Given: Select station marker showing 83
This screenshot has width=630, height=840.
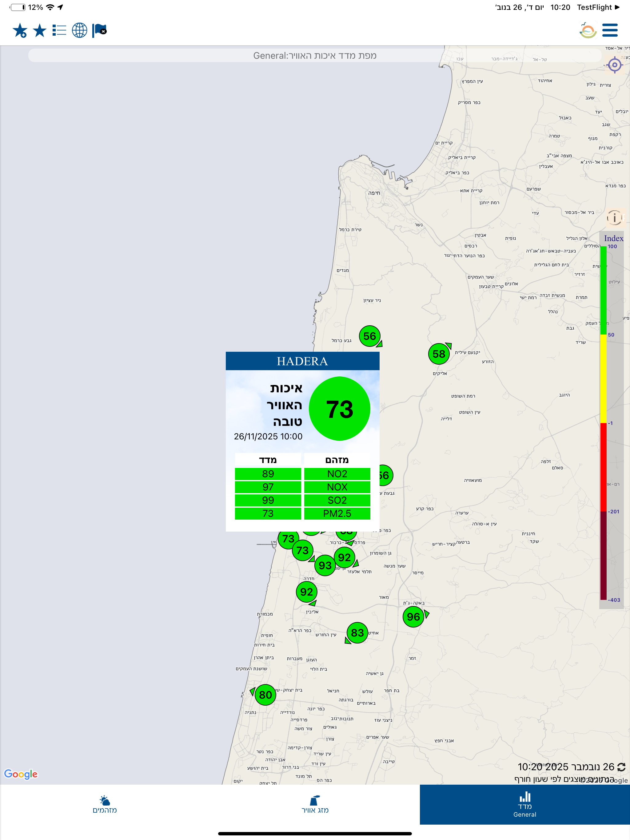Looking at the screenshot, I should click(x=357, y=633).
